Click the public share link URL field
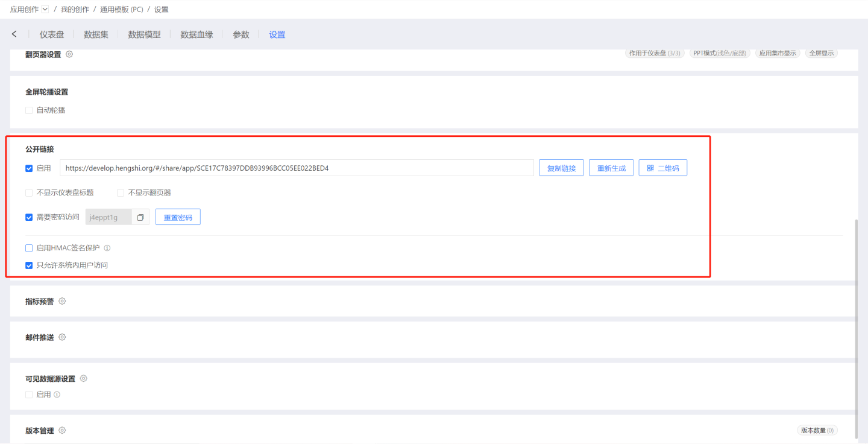Image resolution: width=868 pixels, height=444 pixels. pos(297,168)
